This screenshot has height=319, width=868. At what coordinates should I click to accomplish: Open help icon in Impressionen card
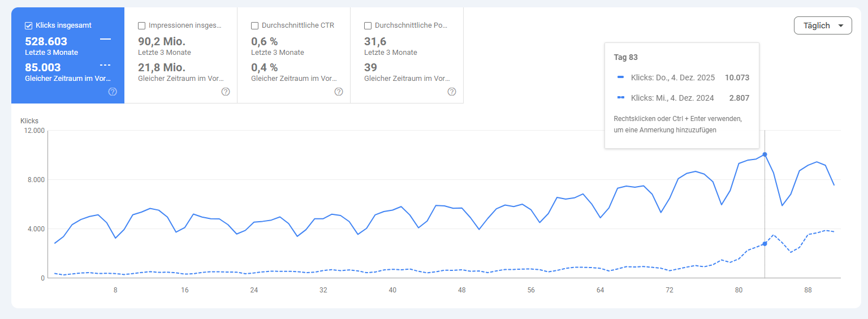tap(226, 92)
